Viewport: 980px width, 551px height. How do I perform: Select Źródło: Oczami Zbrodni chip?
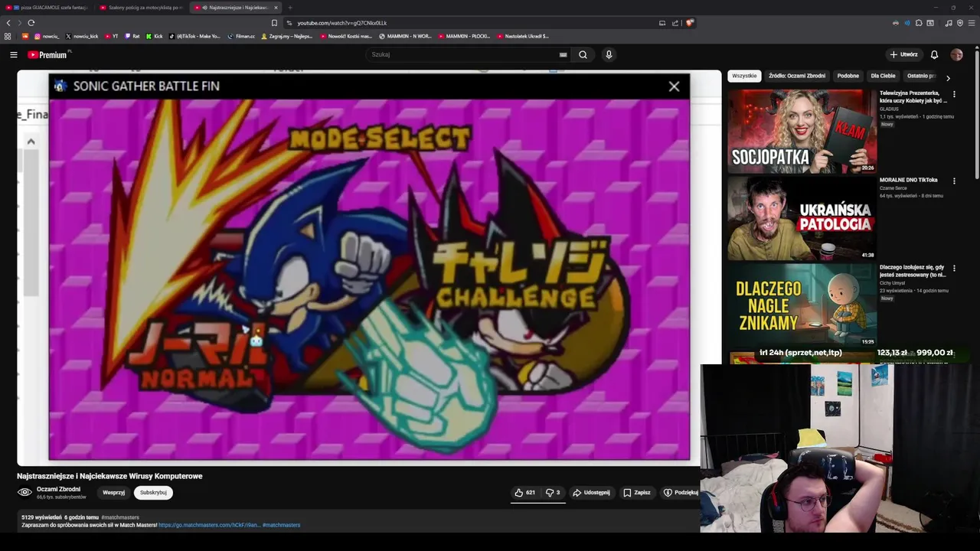coord(797,76)
